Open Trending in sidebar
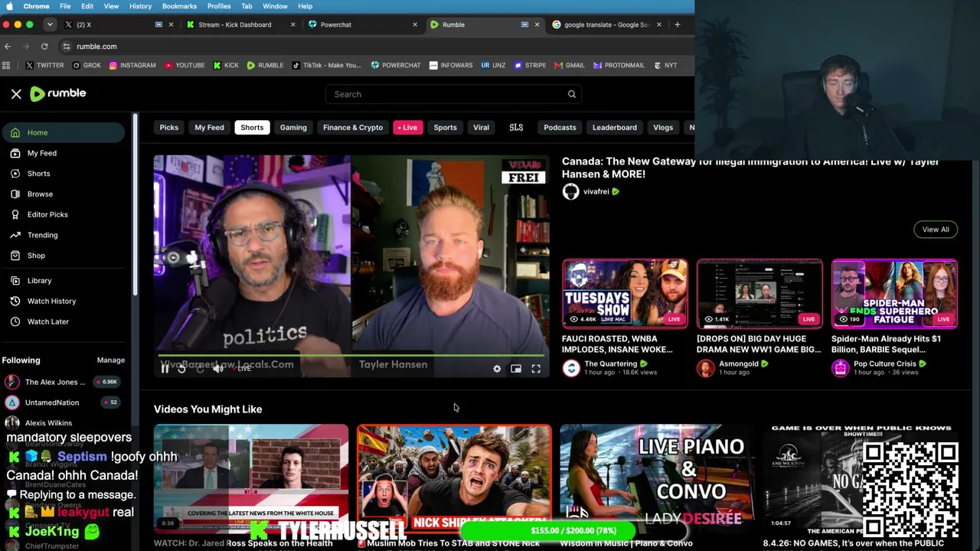 [63, 235]
